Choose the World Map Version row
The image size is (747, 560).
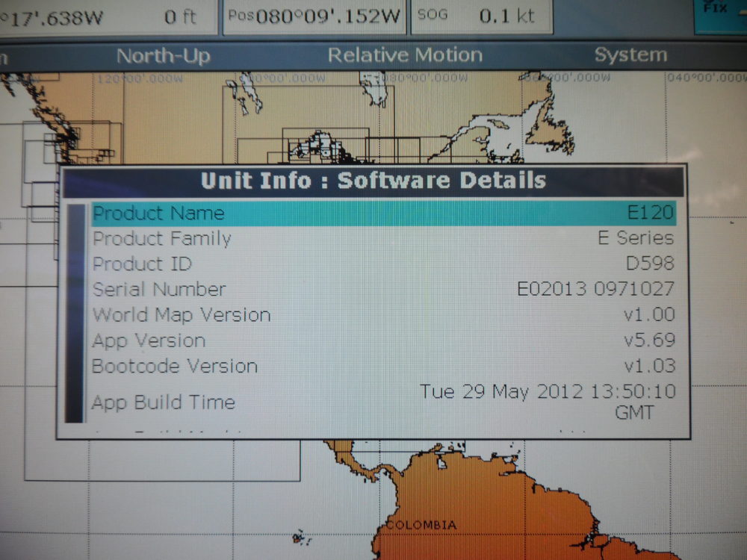click(x=382, y=315)
